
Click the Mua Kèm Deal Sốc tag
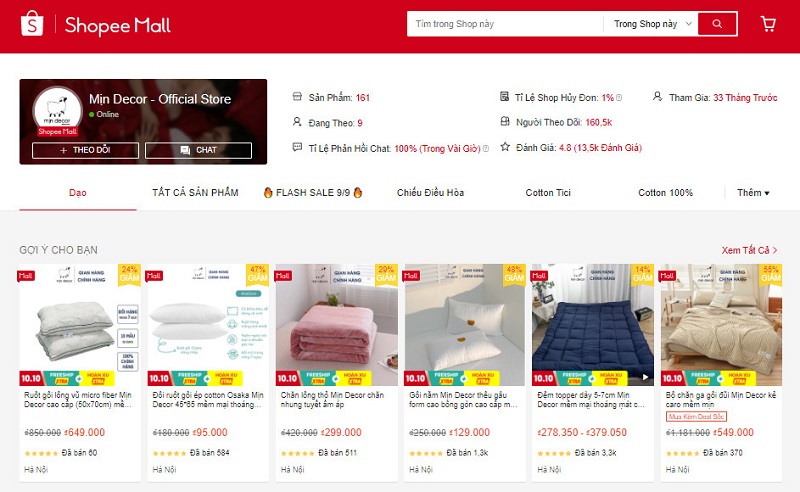(696, 416)
